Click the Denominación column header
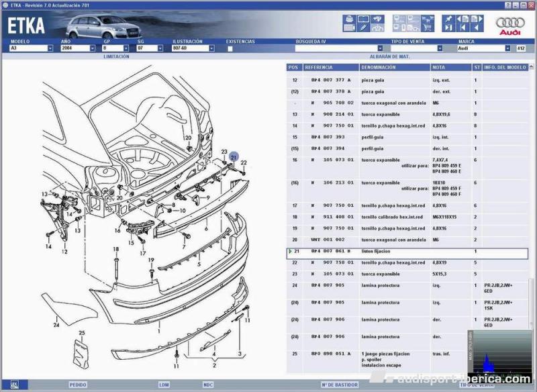This screenshot has width=537, height=392. [x=395, y=67]
